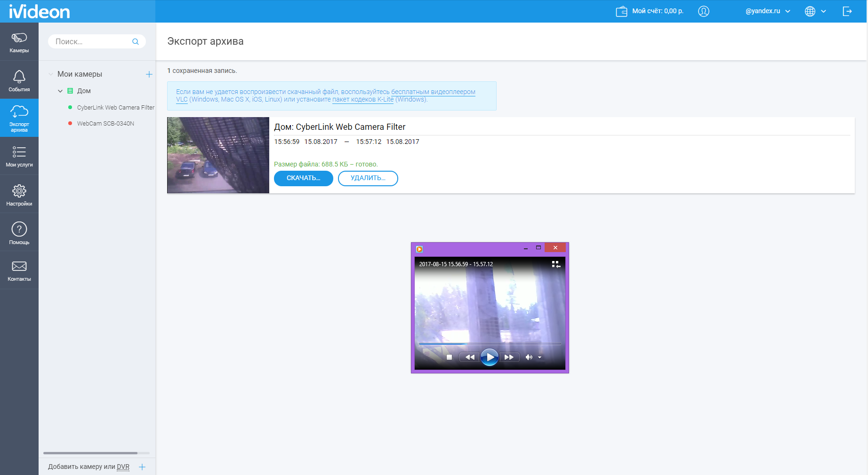This screenshot has height=475, width=868.
Task: Open Contacts envelope section
Action: point(19,270)
